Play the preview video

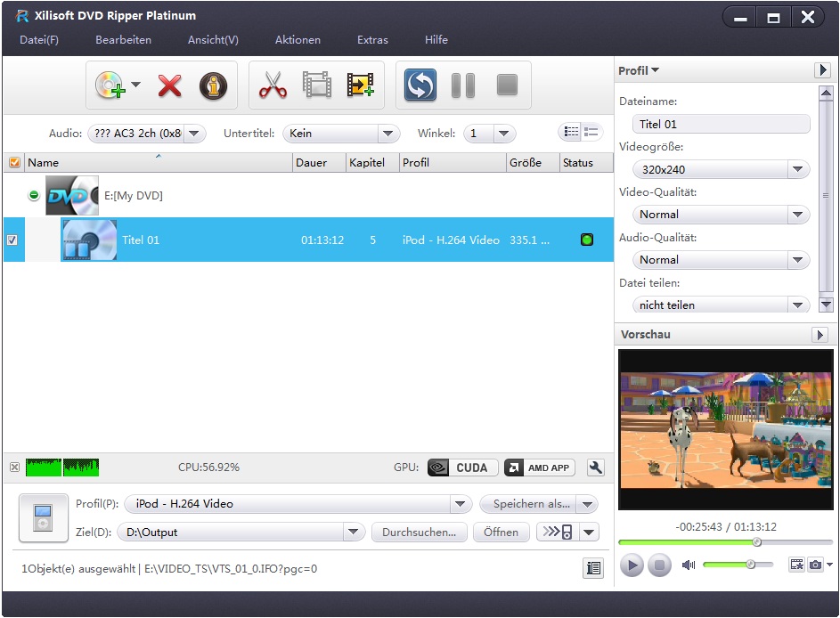tap(632, 565)
